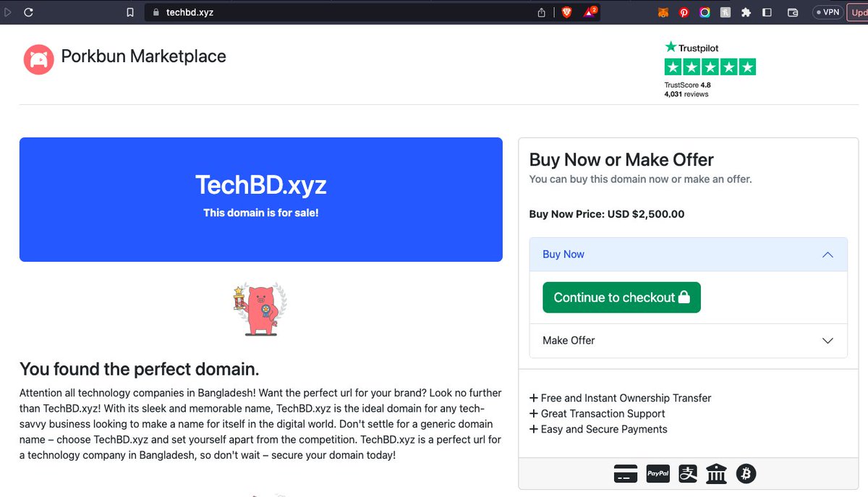Viewport: 868px width, 497px height.
Task: Expand the Make Offer section
Action: [x=688, y=340]
